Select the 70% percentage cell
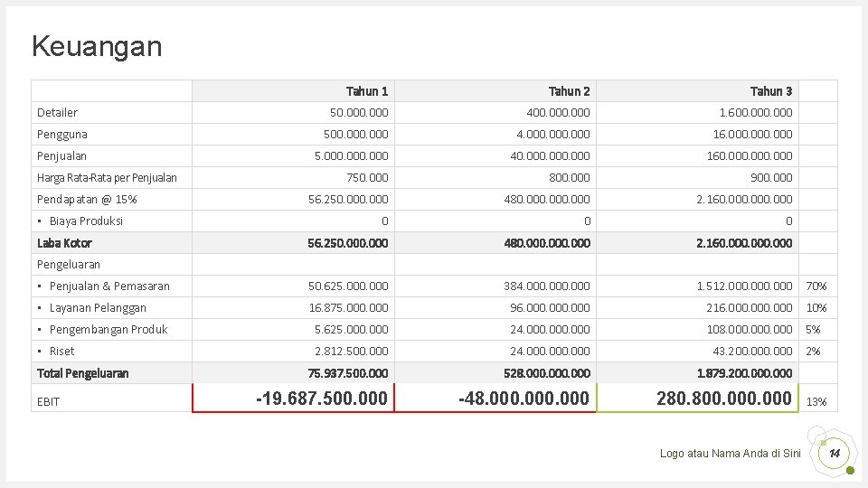Screen dimensions: 868x488 (816, 286)
